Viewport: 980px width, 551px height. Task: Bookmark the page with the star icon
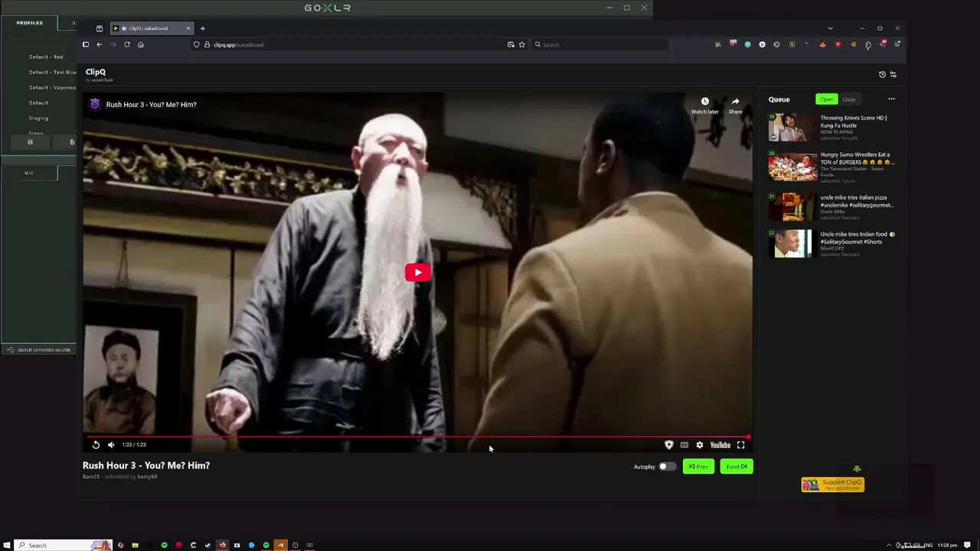tap(522, 44)
